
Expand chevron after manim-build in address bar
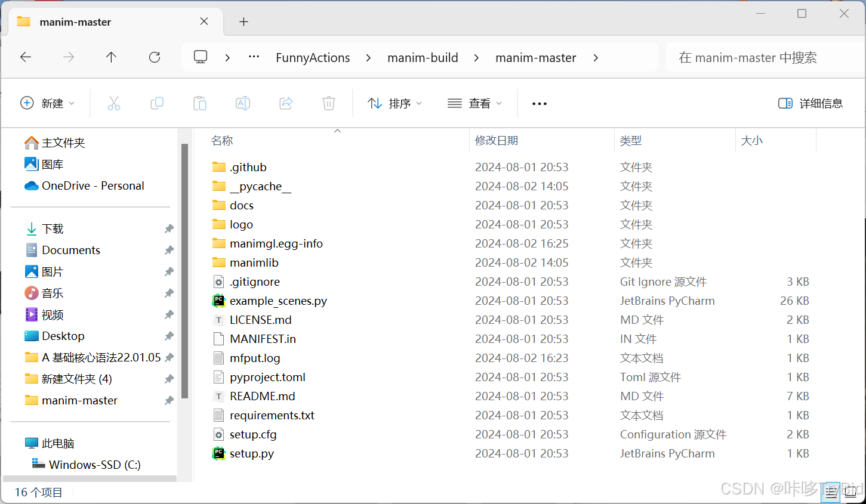(476, 58)
